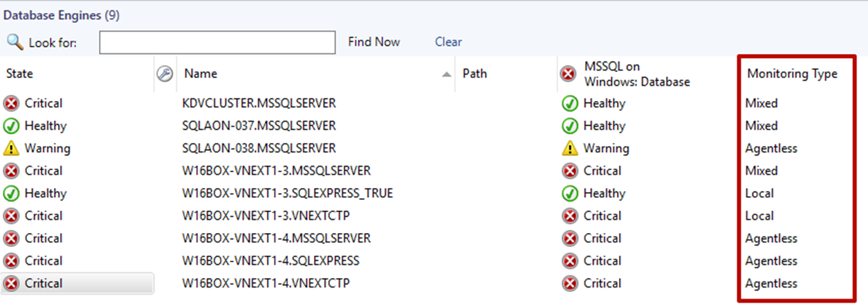Image resolution: width=868 pixels, height=307 pixels.
Task: Click the wrench maintenance mode column header icon
Action: [165, 73]
